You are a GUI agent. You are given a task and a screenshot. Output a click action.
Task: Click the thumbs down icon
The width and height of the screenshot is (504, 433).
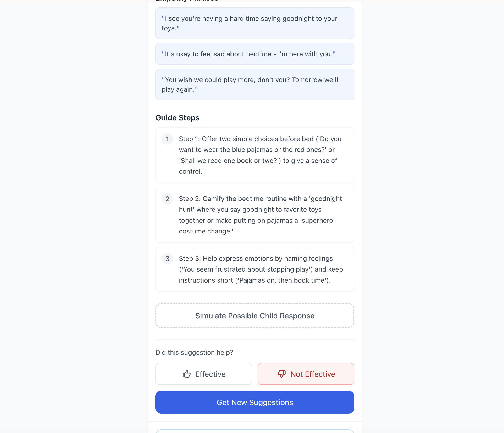pyautogui.click(x=282, y=374)
